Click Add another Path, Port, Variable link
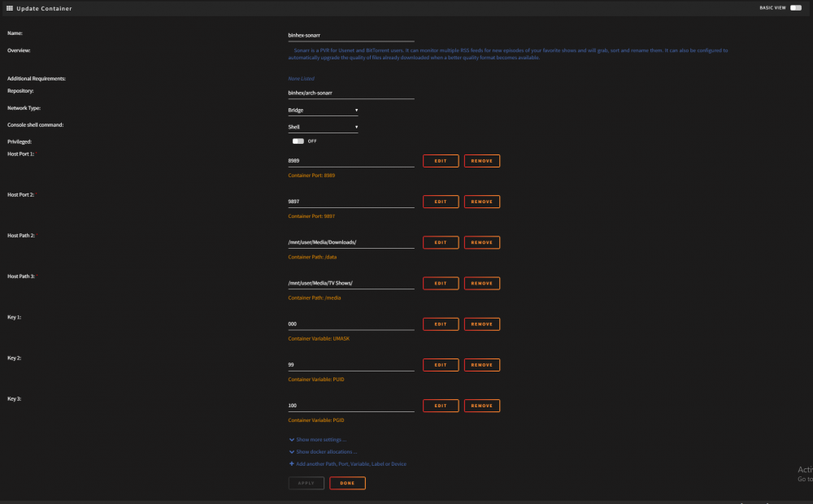Image resolution: width=813 pixels, height=504 pixels. 351,464
